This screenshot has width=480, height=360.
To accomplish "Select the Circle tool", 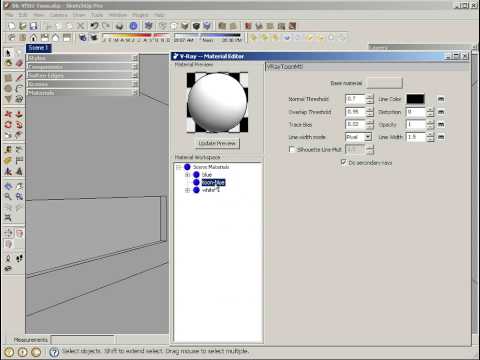I will pos(8,89).
